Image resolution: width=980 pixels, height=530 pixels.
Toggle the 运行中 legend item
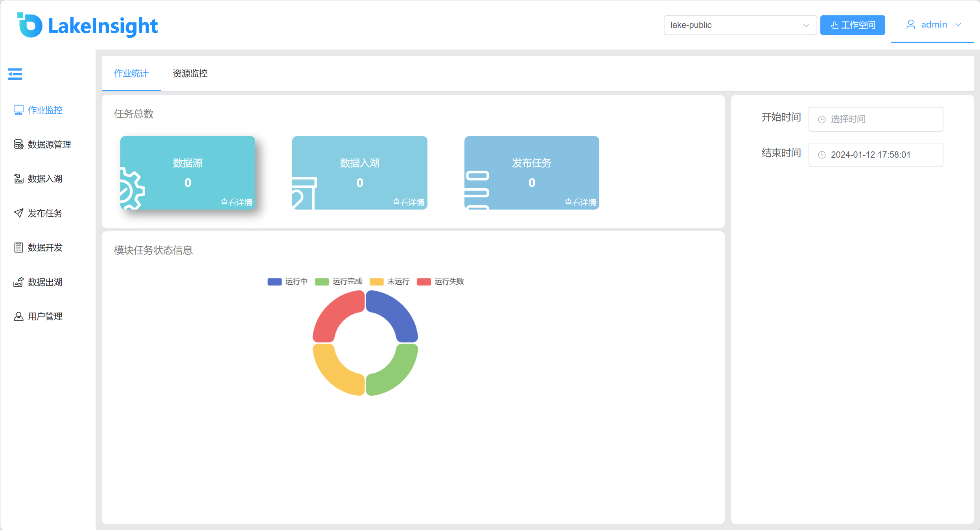(x=287, y=282)
